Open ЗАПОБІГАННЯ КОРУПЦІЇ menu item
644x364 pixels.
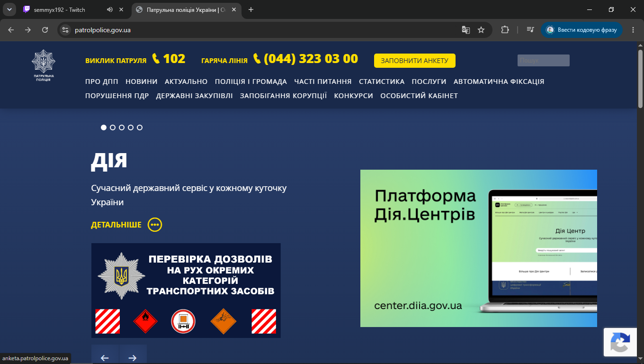pos(284,96)
